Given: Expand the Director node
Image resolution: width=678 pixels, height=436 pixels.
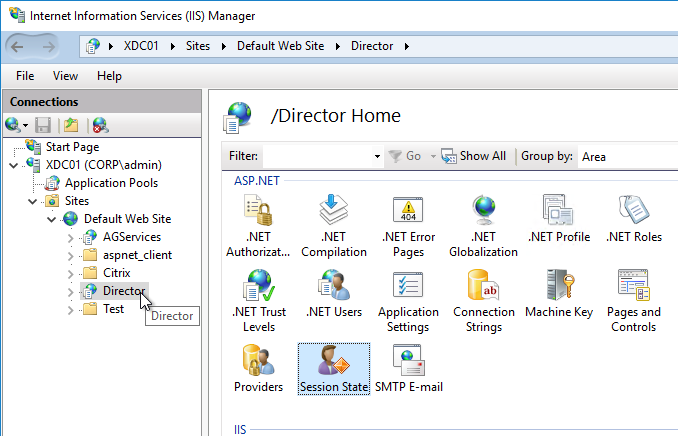Looking at the screenshot, I should click(70, 292).
